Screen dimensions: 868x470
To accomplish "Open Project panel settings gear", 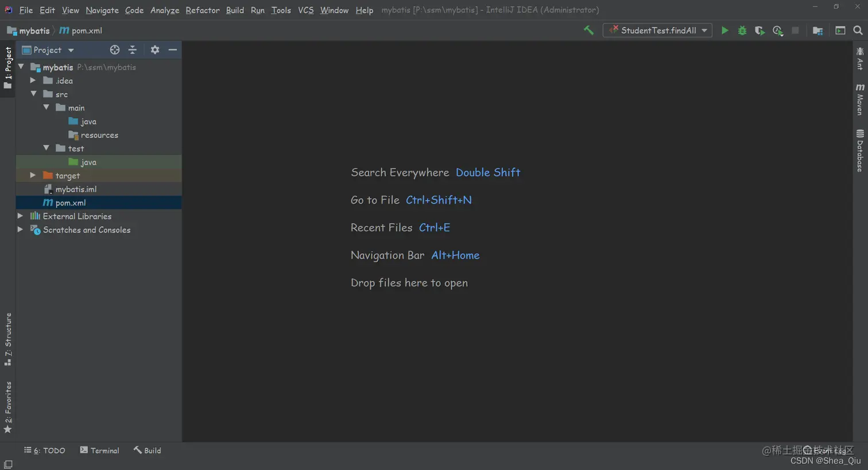I will pyautogui.click(x=155, y=50).
